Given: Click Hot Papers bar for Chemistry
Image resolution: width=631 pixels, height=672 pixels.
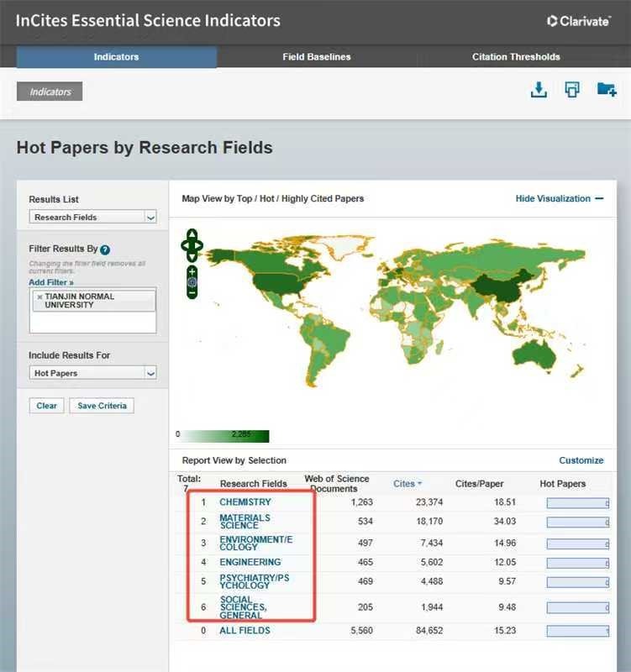Looking at the screenshot, I should (578, 503).
